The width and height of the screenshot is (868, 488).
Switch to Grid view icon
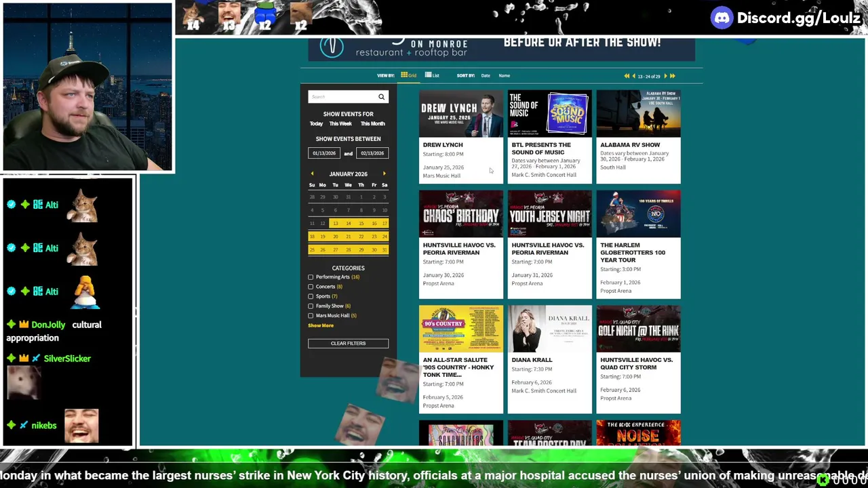404,75
